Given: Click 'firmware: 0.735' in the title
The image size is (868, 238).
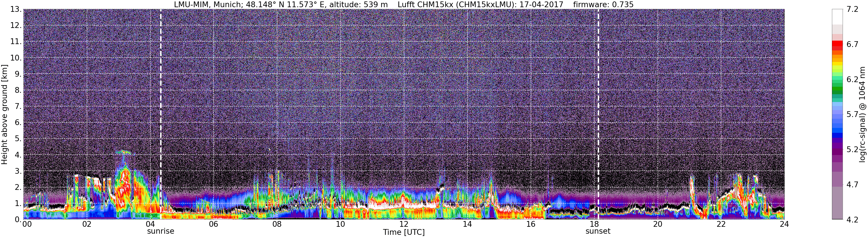Looking at the screenshot, I should [x=603, y=5].
